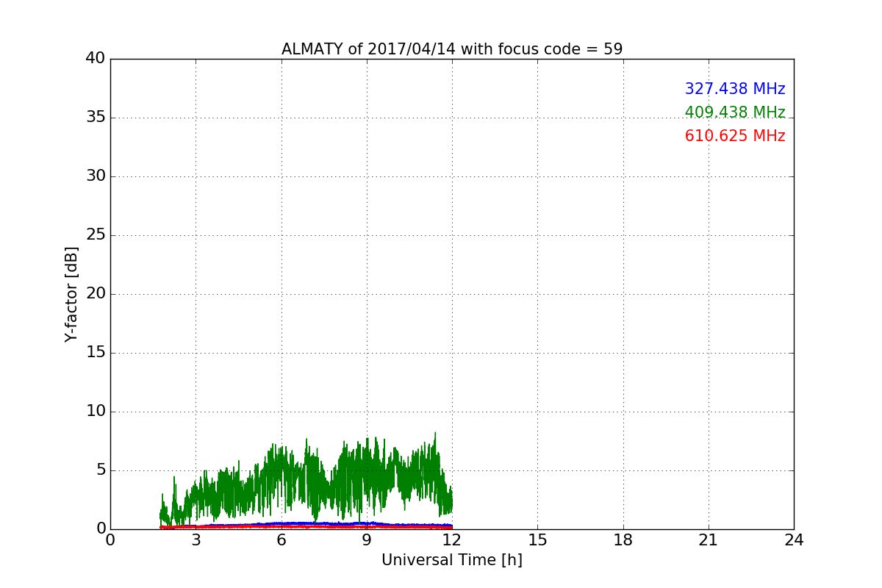Screen dimensions: 882x588
Task: Click the x-axis tick label 15
Action: pos(537,540)
